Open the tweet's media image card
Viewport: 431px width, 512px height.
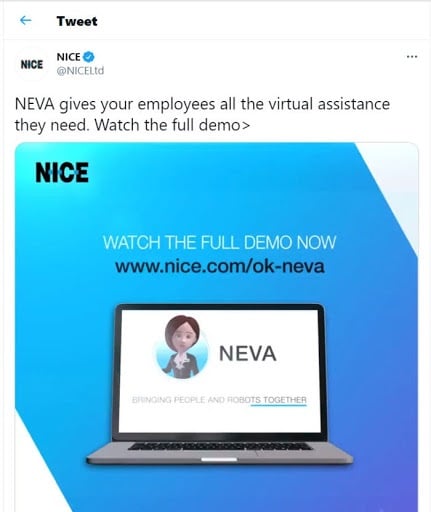coord(217,327)
